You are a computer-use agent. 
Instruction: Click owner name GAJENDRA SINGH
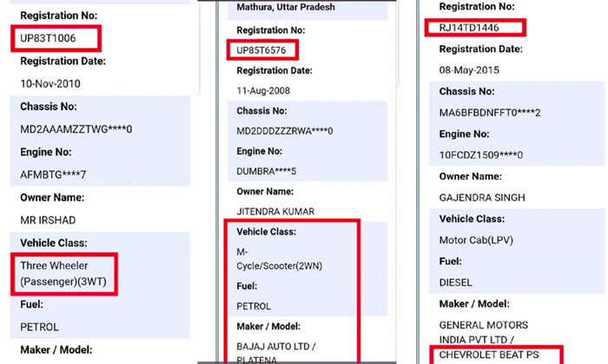click(x=482, y=198)
